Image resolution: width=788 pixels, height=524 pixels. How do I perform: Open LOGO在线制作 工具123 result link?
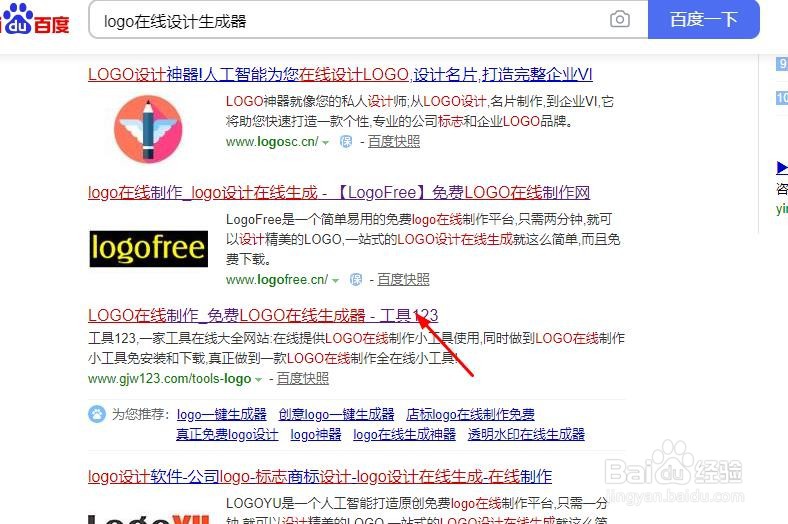(263, 316)
